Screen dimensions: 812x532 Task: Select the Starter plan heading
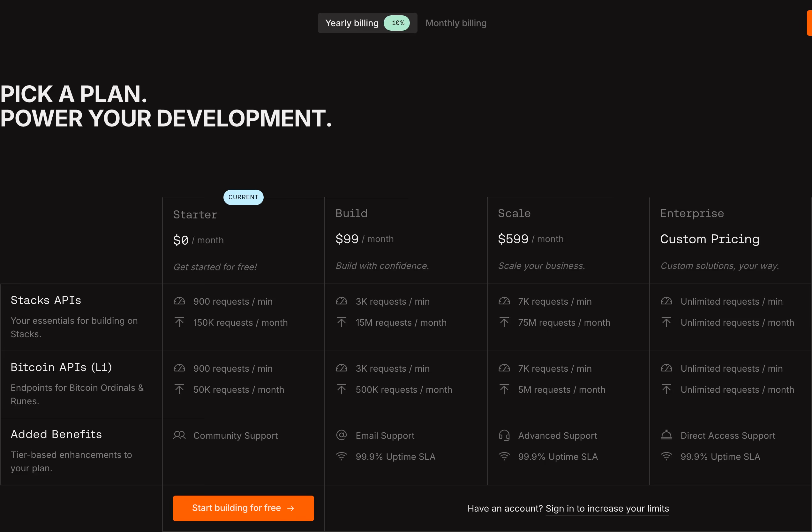[195, 215]
